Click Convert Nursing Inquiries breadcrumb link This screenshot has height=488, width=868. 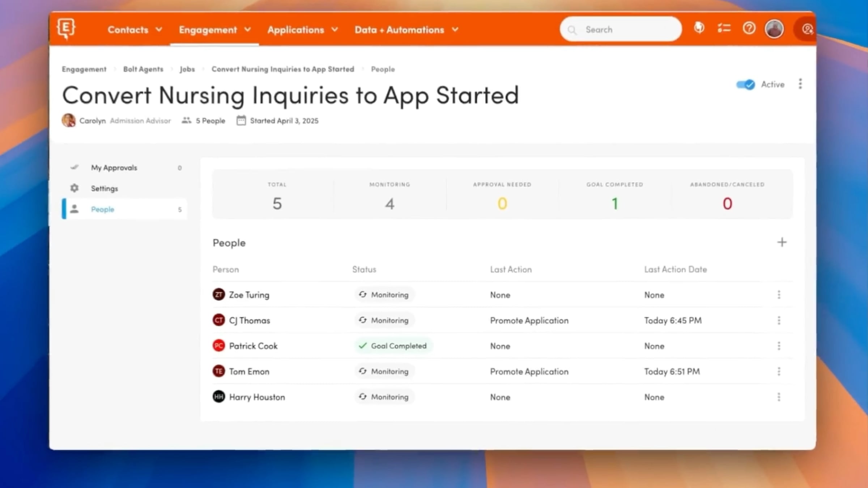tap(283, 69)
